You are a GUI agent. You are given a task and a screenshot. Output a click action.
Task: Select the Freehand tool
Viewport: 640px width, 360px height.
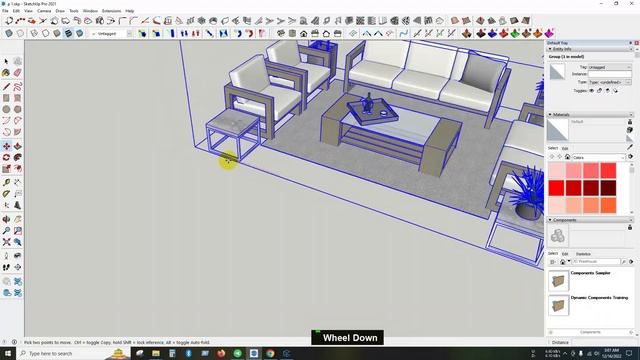pos(18,87)
